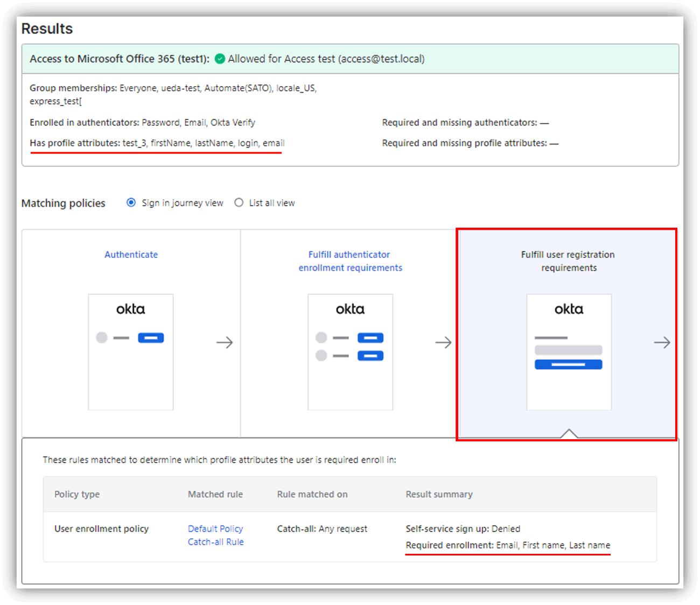Click the 'Policy type' column header
Viewport: 700px width, 605px height.
77,494
